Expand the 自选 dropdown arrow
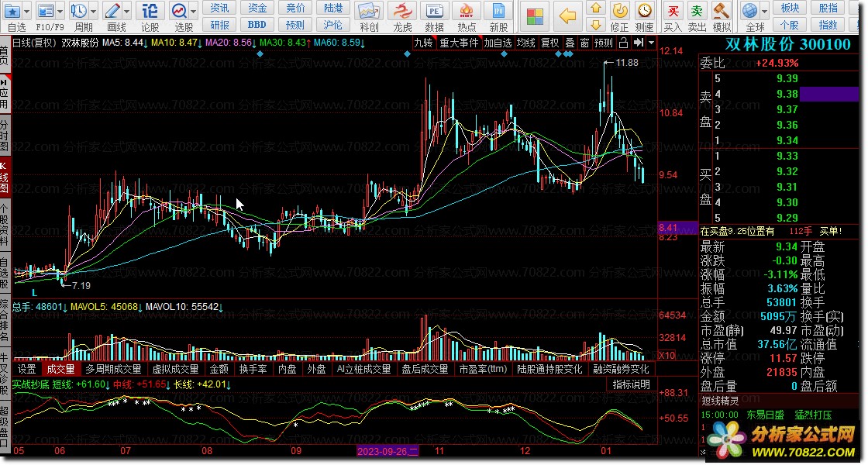This screenshot has width=868, height=465. pos(27,11)
